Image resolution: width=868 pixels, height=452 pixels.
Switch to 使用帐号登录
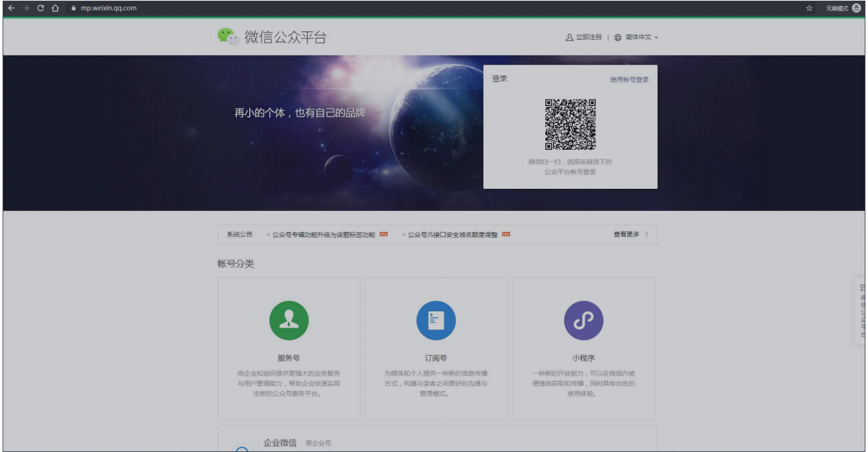[x=629, y=79]
